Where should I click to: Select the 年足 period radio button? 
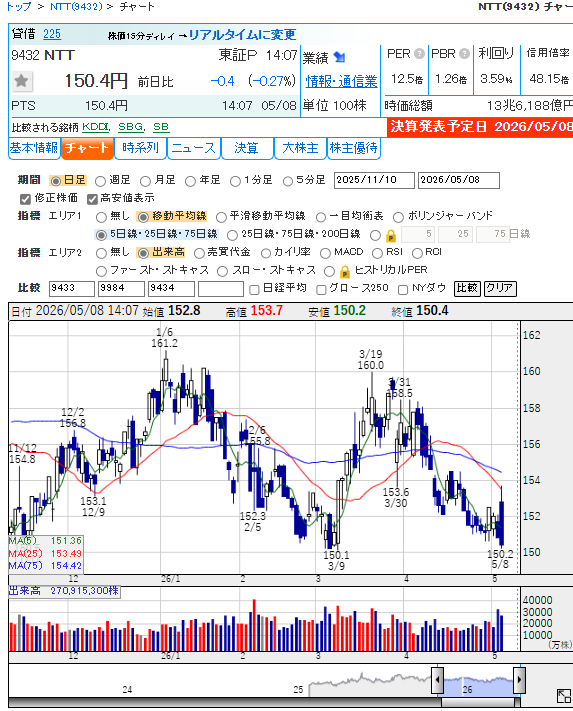pyautogui.click(x=190, y=181)
